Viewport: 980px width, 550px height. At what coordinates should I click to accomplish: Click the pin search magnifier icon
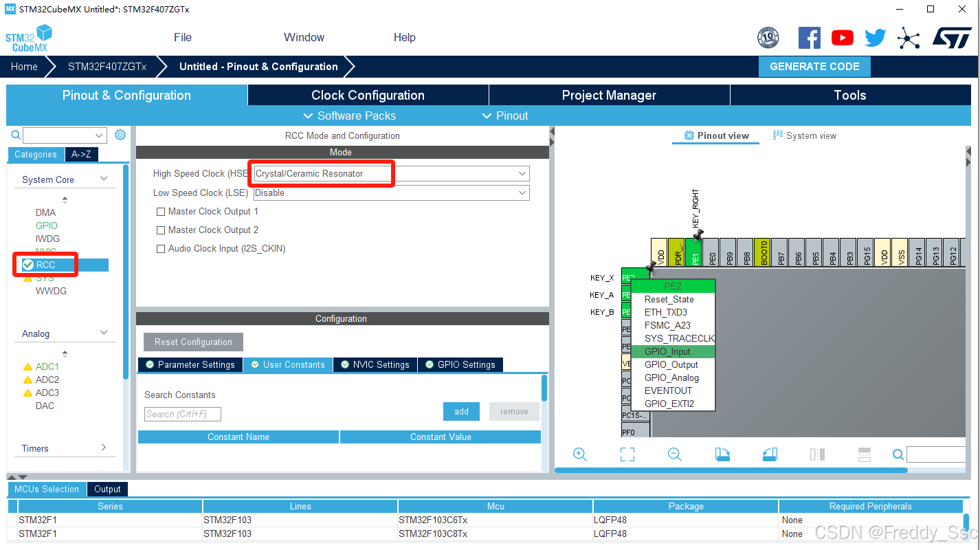tap(898, 454)
